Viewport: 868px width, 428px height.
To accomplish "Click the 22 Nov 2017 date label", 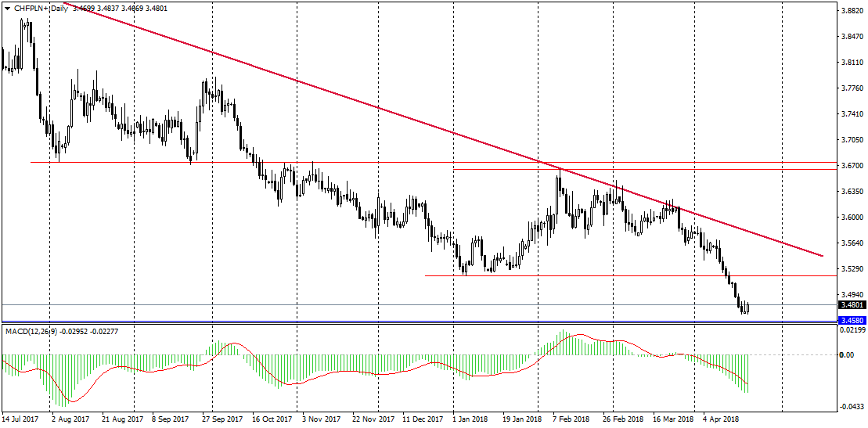I will [373, 419].
